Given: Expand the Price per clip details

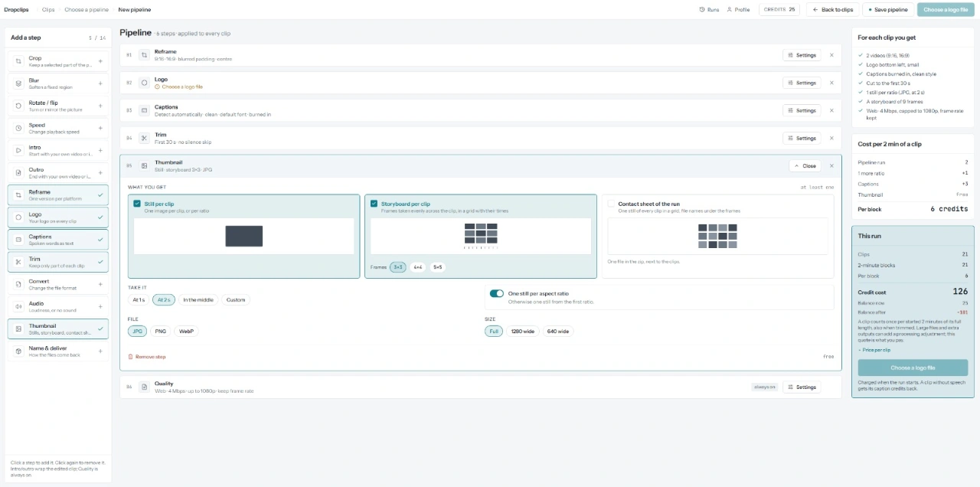Looking at the screenshot, I should pyautogui.click(x=874, y=350).
